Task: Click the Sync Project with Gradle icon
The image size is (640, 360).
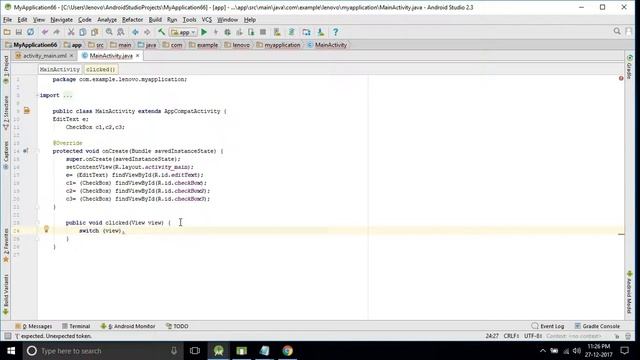Action: pyautogui.click(x=291, y=32)
